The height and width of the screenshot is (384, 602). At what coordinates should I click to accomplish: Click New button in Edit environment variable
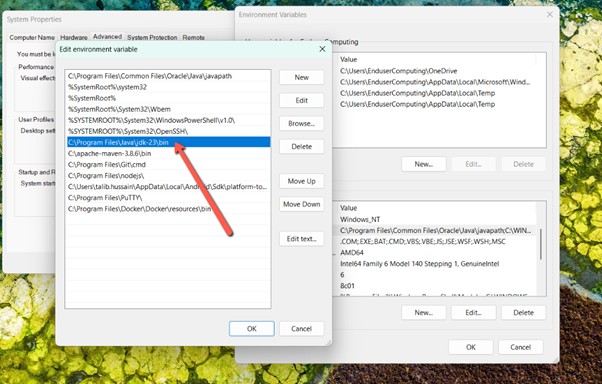click(301, 77)
